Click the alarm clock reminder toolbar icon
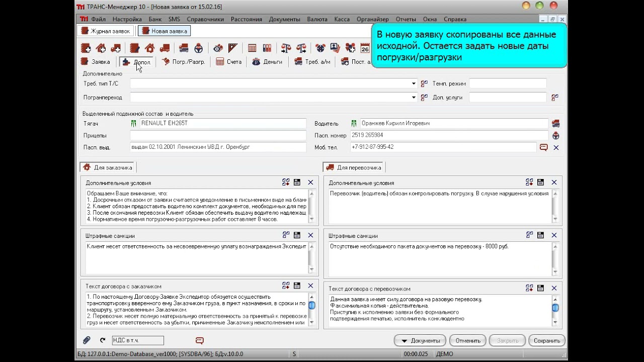Image resolution: width=644 pixels, height=362 pixels. tap(320, 48)
